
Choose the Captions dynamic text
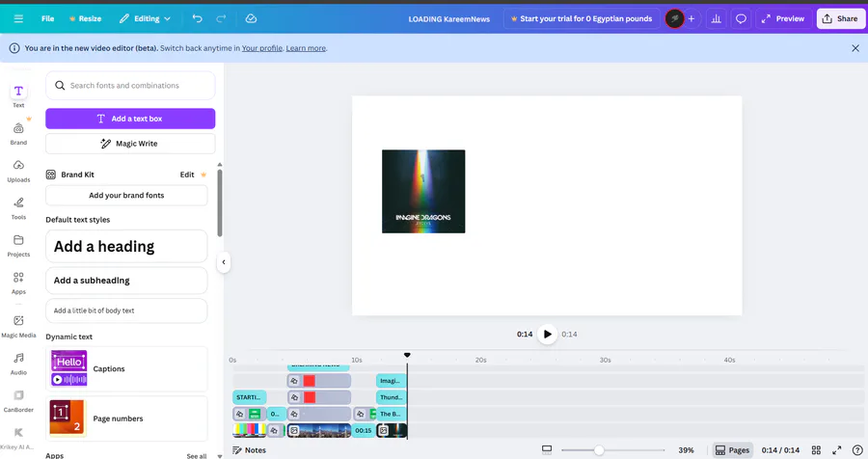click(126, 368)
